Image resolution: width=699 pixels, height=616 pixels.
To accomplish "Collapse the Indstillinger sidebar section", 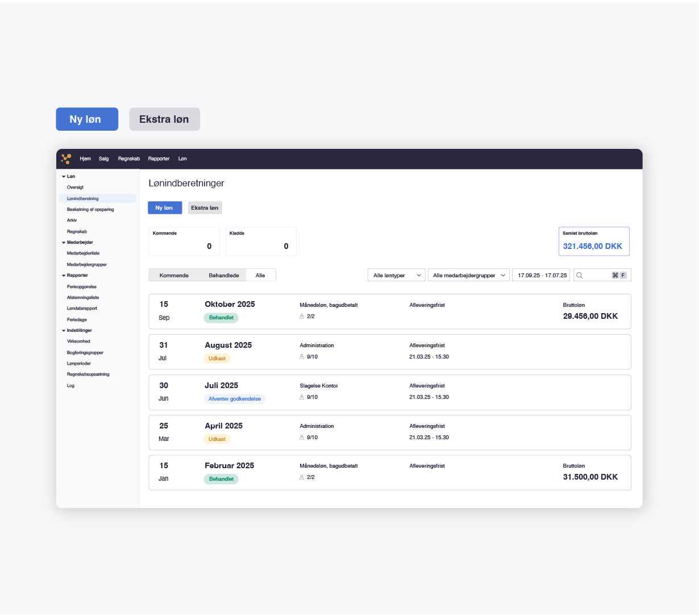I will point(64,331).
